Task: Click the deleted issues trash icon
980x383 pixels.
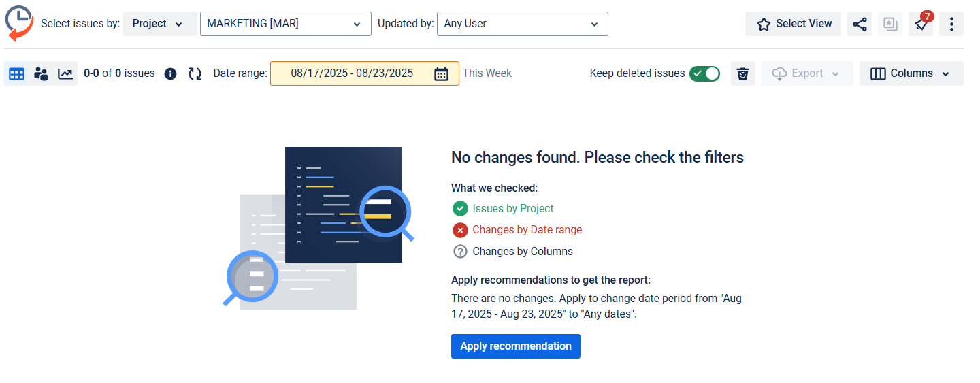Action: point(743,73)
